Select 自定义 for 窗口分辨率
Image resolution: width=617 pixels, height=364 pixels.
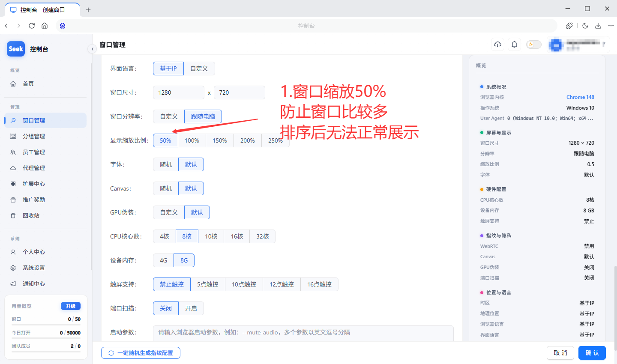point(169,116)
